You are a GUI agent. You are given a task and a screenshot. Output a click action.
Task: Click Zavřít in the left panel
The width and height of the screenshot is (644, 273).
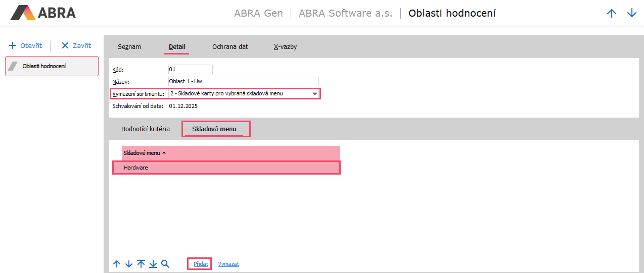click(76, 45)
